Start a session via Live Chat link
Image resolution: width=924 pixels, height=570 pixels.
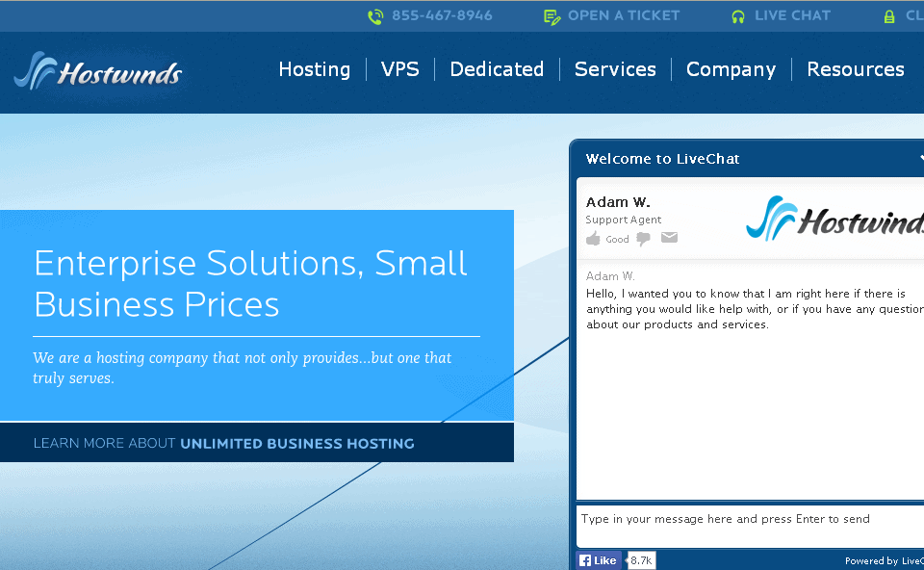click(792, 16)
